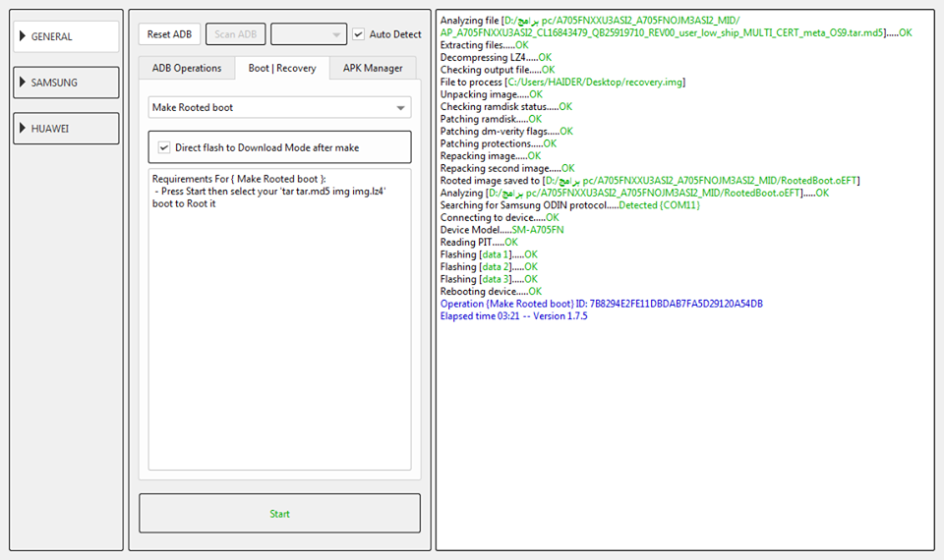
Task: Click the Reset ADB button
Action: click(169, 34)
